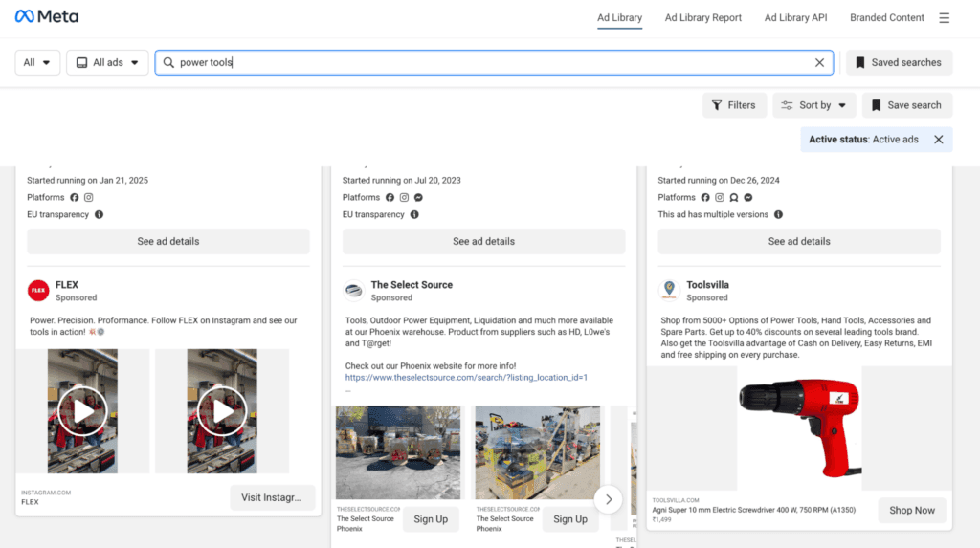Click Messenger platform icon under Dec 26, 2024 ad
Screen dimensions: 980x548
pyautogui.click(x=748, y=197)
